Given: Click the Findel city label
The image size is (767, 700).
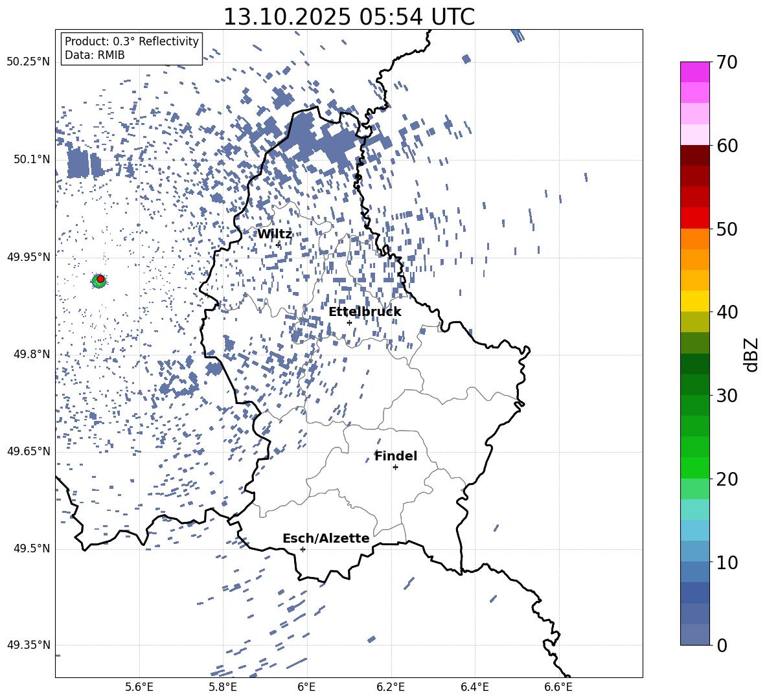Looking at the screenshot, I should (x=396, y=456).
